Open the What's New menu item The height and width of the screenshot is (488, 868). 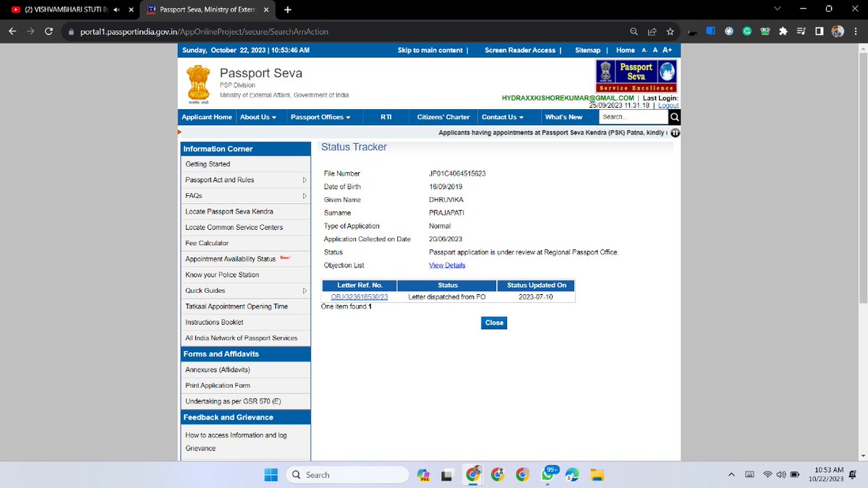[563, 117]
